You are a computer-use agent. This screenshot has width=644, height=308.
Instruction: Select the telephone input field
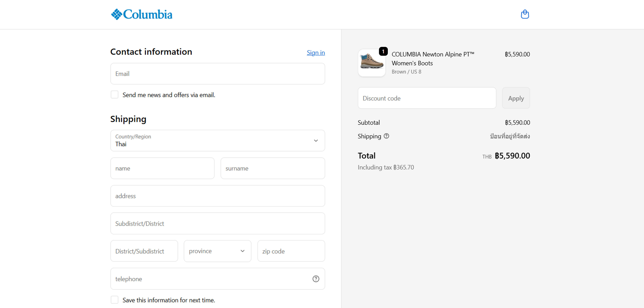pos(210,279)
